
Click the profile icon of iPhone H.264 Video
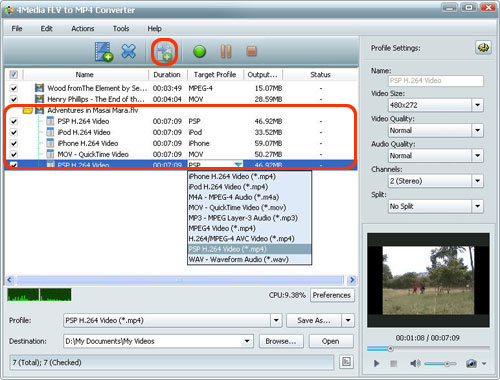point(50,143)
